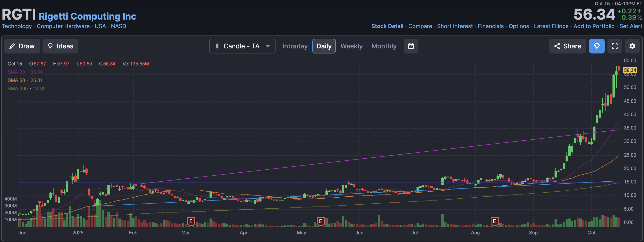Viewport: 644px width, 242px height.
Task: Select the Daily timeframe
Action: tap(324, 46)
